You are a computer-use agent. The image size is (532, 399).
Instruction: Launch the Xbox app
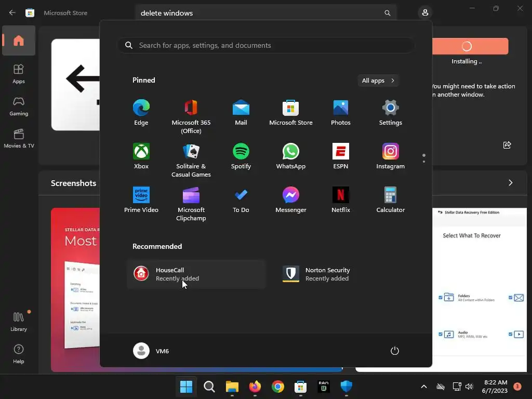(141, 156)
